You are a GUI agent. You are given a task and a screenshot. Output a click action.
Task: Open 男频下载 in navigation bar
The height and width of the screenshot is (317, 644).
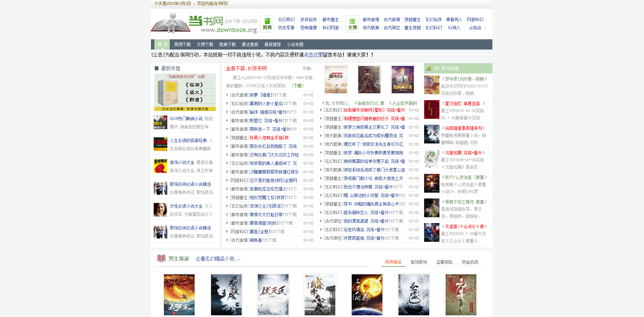(182, 44)
